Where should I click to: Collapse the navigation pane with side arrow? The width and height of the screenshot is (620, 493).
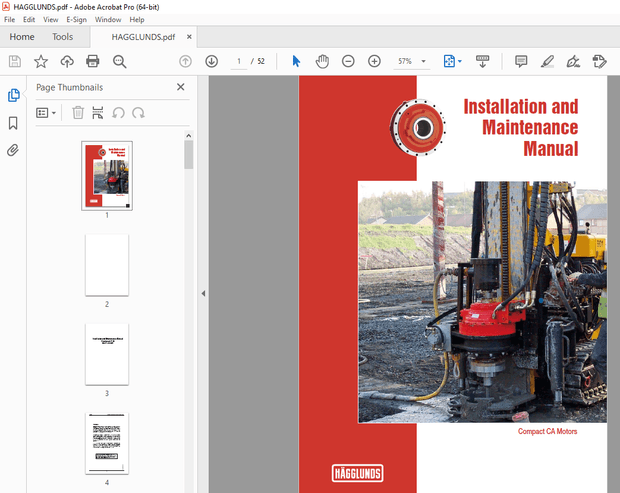click(x=203, y=293)
